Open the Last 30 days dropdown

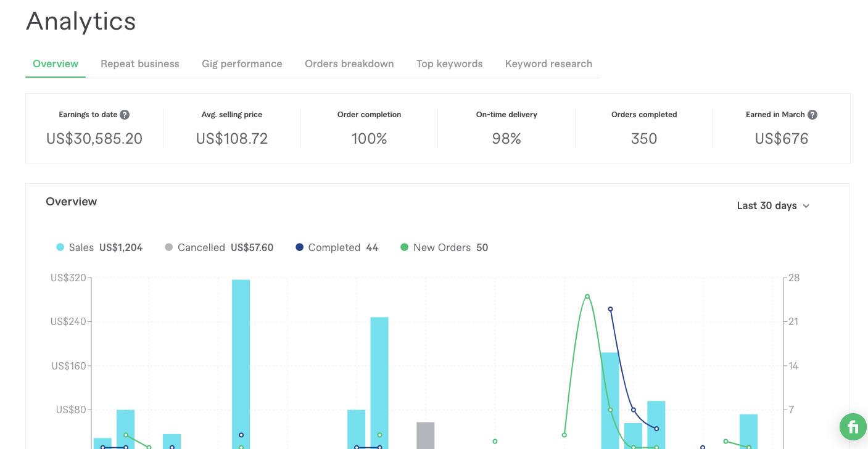tap(767, 205)
